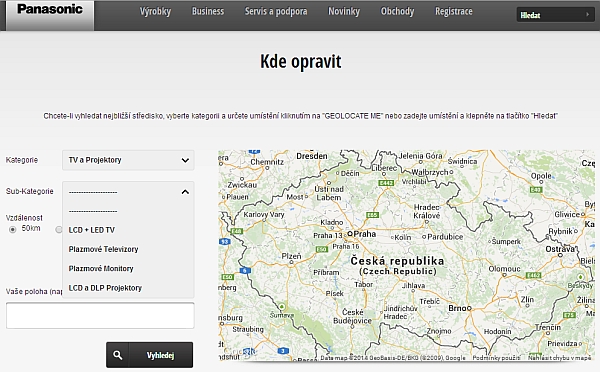The height and width of the screenshot is (372, 600).
Task: Collapse the Sub-Kategorie dropdown arrow
Action: [185, 192]
